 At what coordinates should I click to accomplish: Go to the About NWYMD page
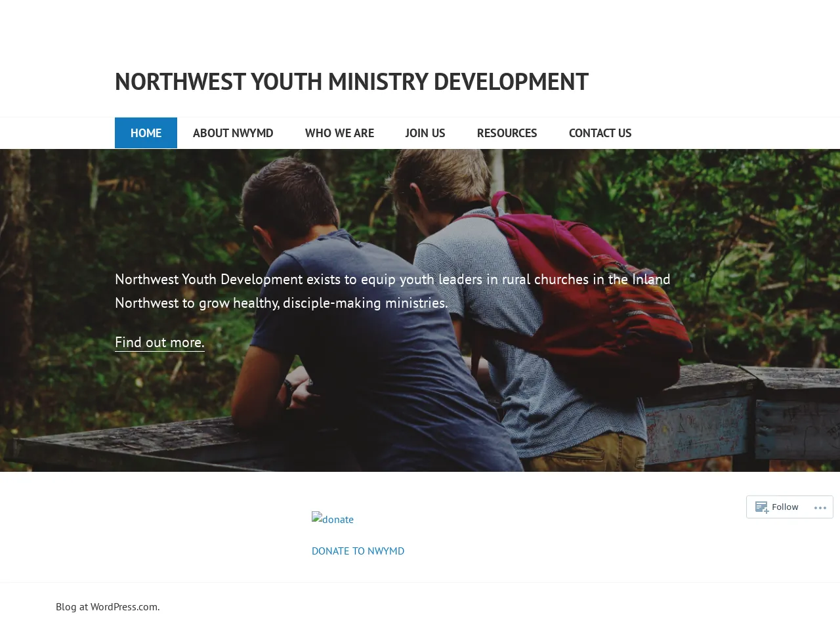[233, 133]
